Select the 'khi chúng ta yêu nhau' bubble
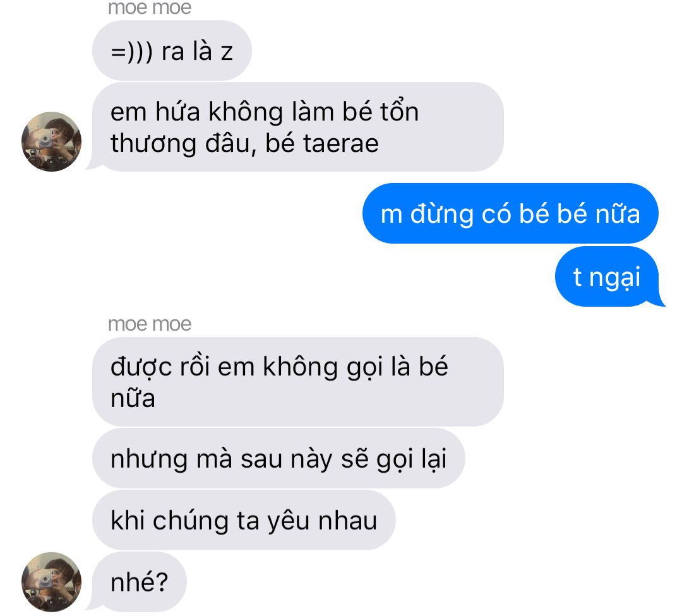This screenshot has width=682, height=616. (244, 520)
